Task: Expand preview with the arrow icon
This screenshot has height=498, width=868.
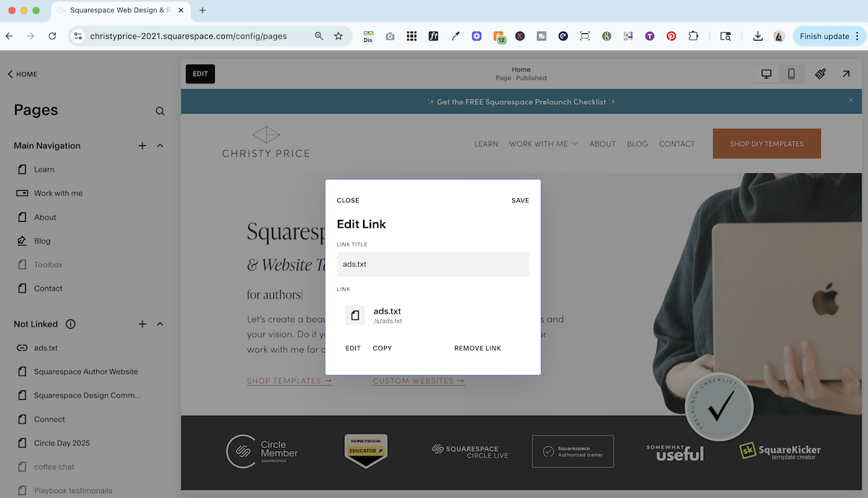Action: [846, 74]
